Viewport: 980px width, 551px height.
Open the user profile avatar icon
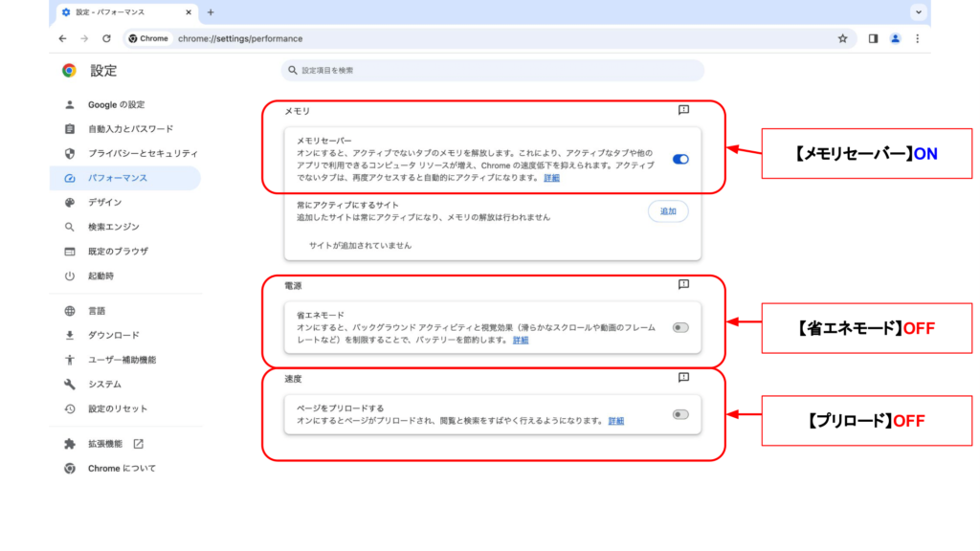coord(895,38)
